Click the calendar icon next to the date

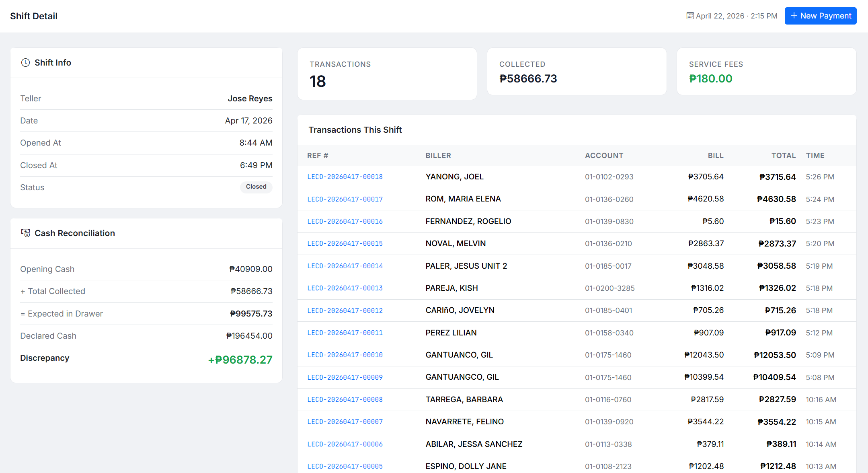[689, 16]
